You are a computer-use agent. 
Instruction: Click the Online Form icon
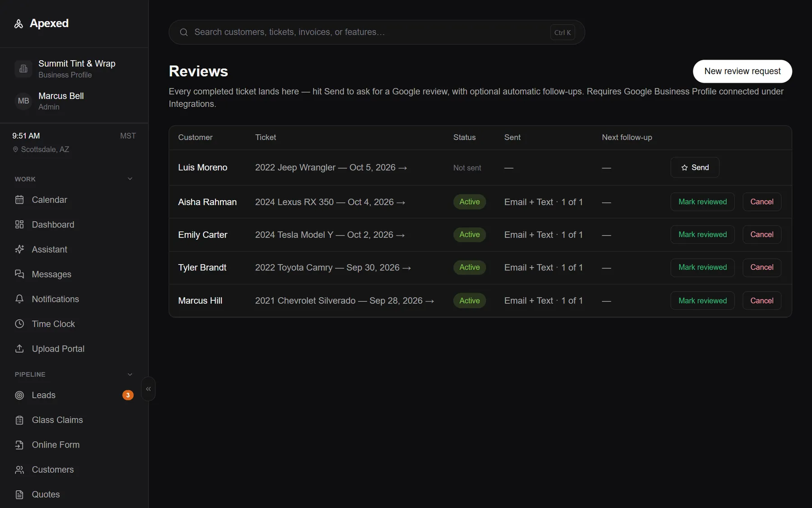coord(19,445)
